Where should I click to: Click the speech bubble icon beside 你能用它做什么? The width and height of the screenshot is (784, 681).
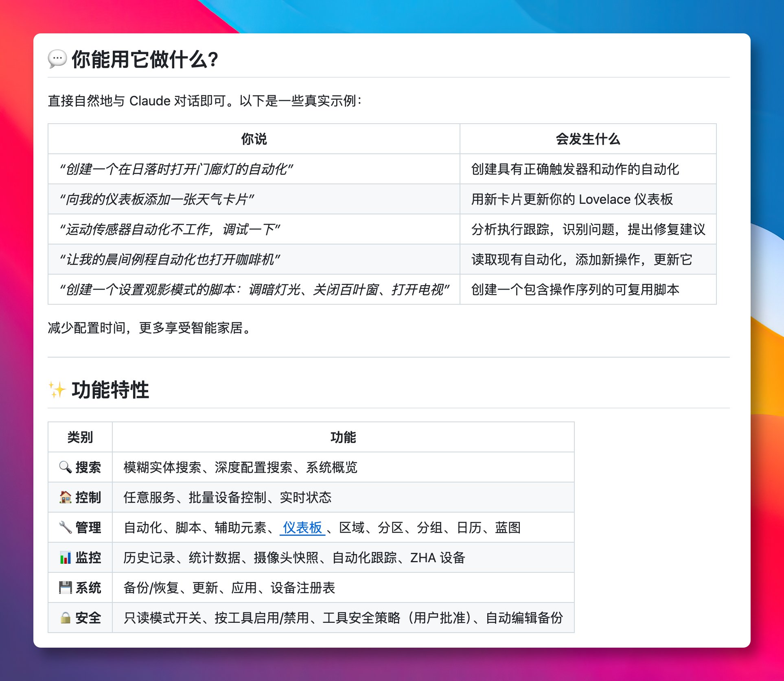point(57,59)
